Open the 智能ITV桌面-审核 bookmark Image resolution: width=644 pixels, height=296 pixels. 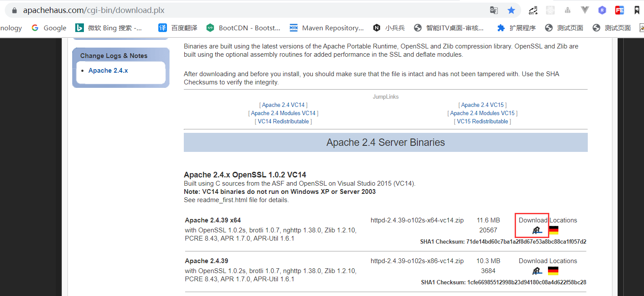tap(449, 28)
